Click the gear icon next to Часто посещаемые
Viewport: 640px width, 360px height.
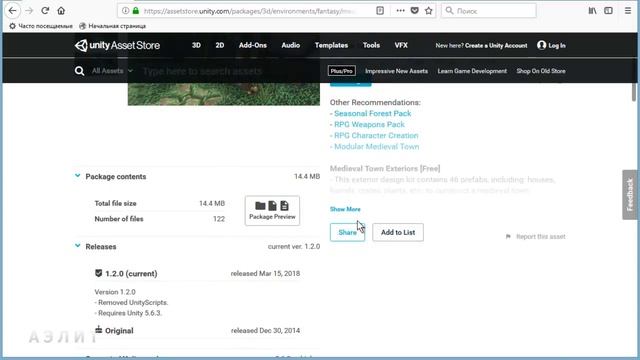click(12, 26)
